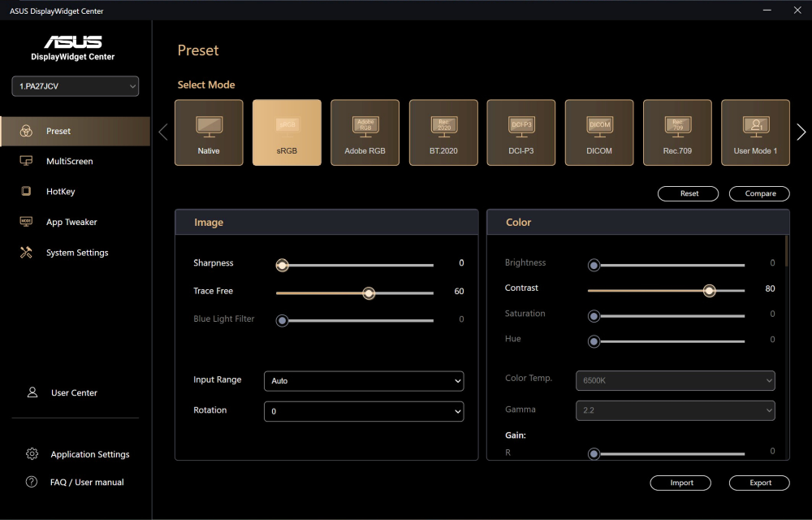812x520 pixels.
Task: Select the BT.2020 preset mode
Action: (x=443, y=132)
